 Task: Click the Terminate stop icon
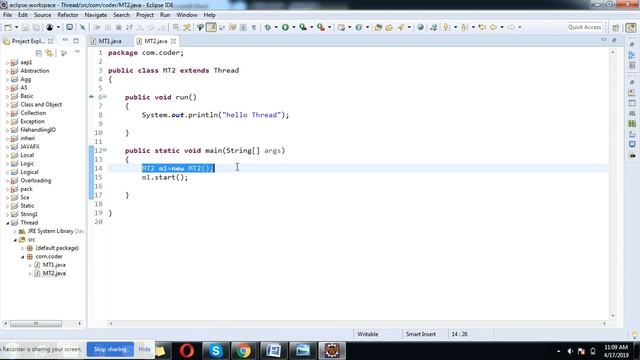click(119, 27)
